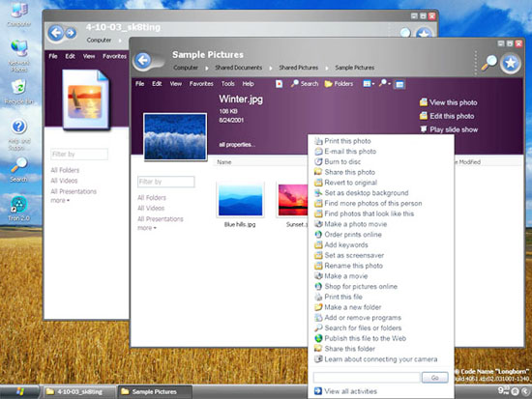The width and height of the screenshot is (532, 399).
Task: Click the activity search text field
Action: 367,378
